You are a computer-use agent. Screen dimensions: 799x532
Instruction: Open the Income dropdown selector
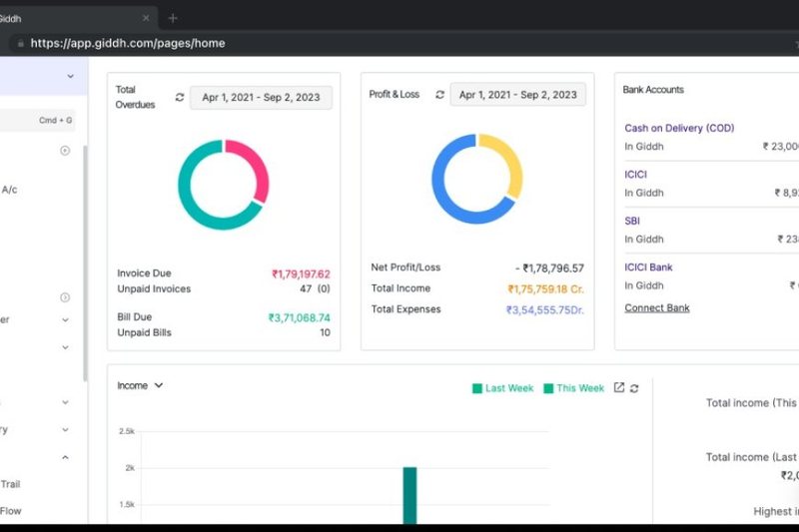[x=140, y=385]
